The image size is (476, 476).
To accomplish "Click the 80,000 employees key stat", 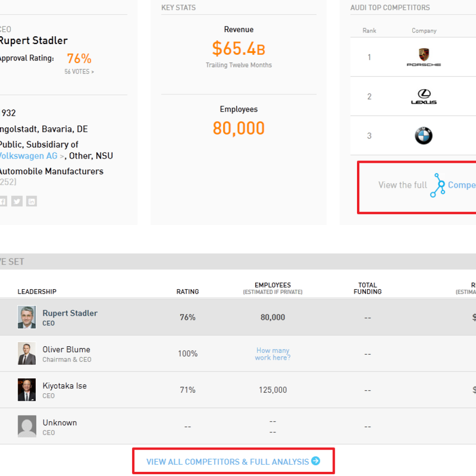I will [238, 128].
